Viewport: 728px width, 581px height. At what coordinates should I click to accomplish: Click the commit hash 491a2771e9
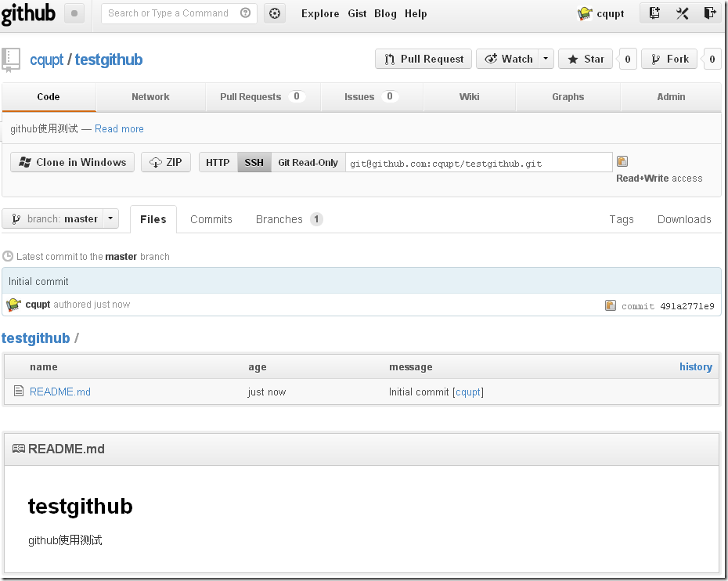pos(687,306)
